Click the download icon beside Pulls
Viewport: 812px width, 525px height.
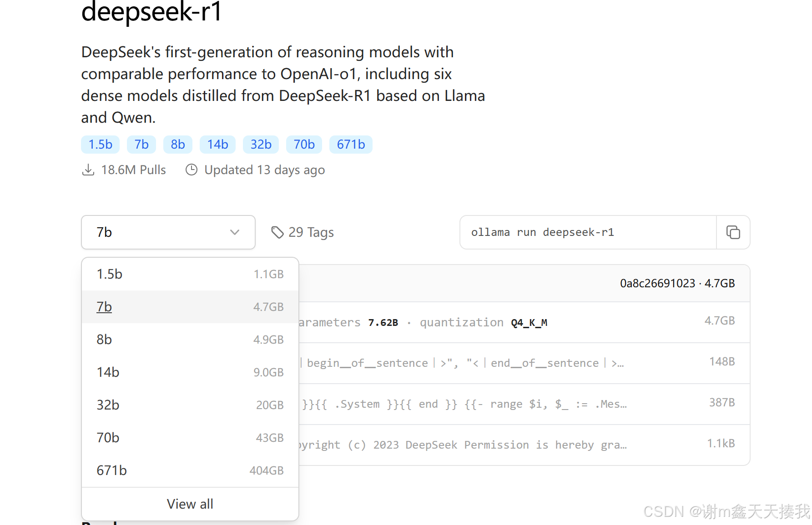(x=88, y=170)
